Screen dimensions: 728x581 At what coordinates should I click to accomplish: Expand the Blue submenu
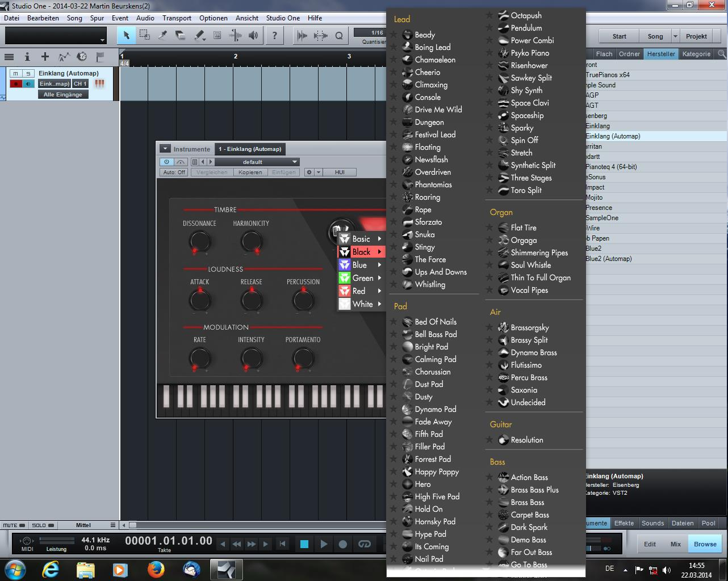coord(361,265)
